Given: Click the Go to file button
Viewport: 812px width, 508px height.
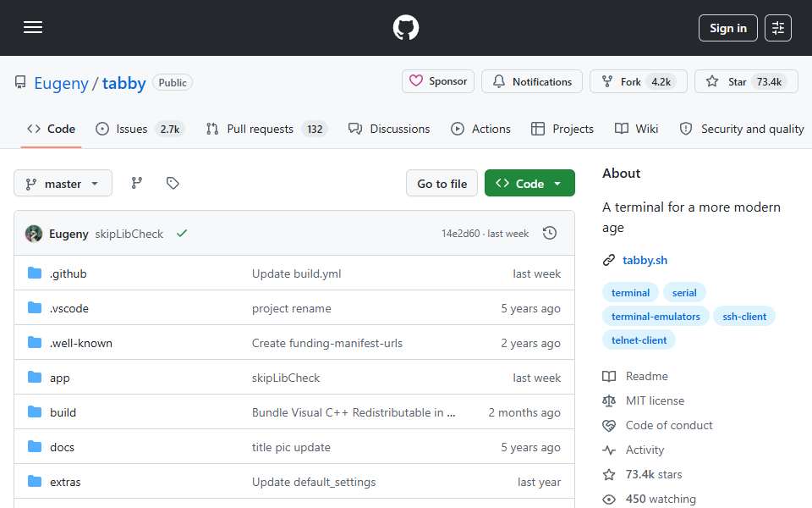Looking at the screenshot, I should (442, 184).
